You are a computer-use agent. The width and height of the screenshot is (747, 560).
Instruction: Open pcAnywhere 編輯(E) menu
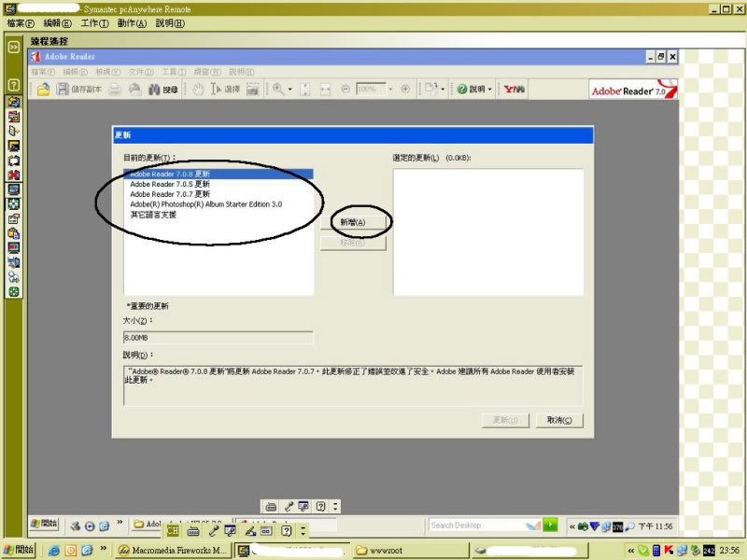point(57,23)
